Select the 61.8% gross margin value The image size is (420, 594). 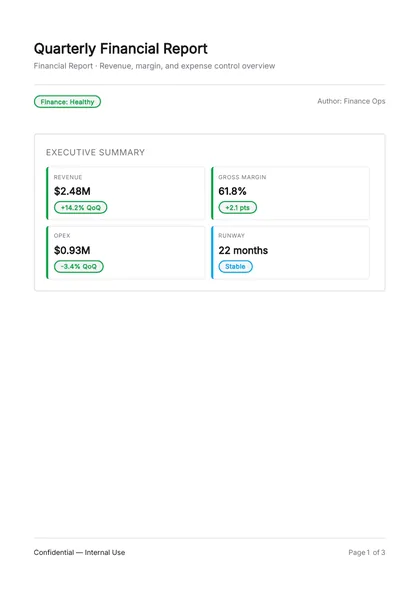pyautogui.click(x=232, y=191)
